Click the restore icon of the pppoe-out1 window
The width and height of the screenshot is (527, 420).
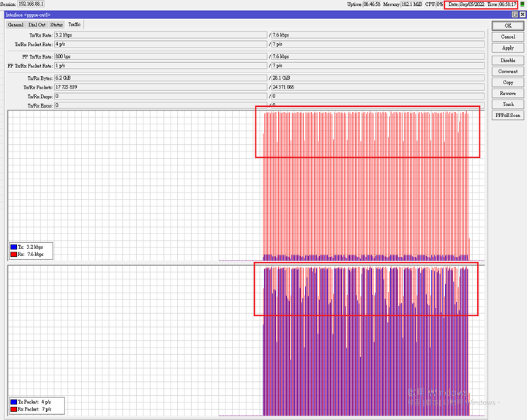pos(515,15)
